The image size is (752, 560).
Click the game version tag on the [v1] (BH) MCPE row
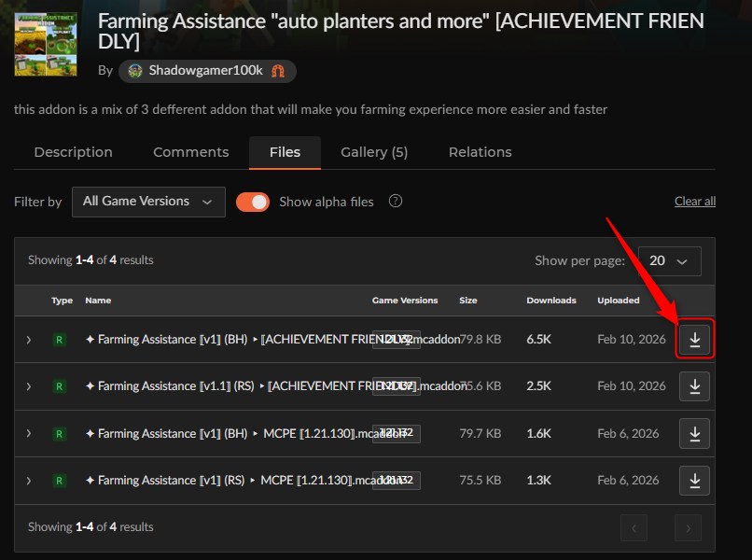coord(397,433)
